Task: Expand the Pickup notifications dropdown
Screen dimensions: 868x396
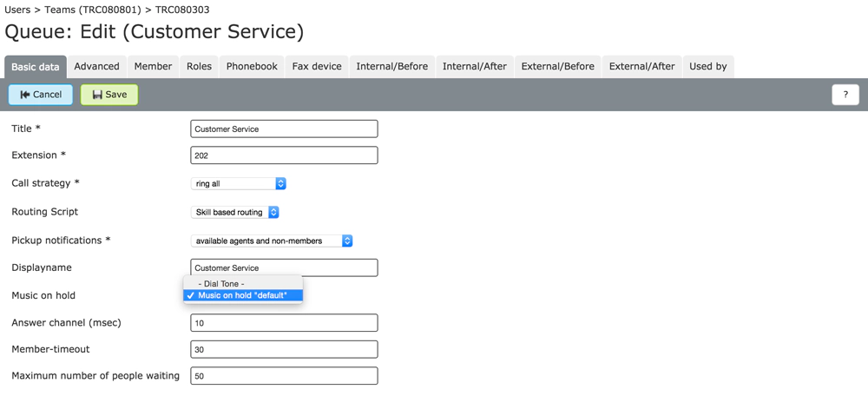Action: (x=272, y=241)
